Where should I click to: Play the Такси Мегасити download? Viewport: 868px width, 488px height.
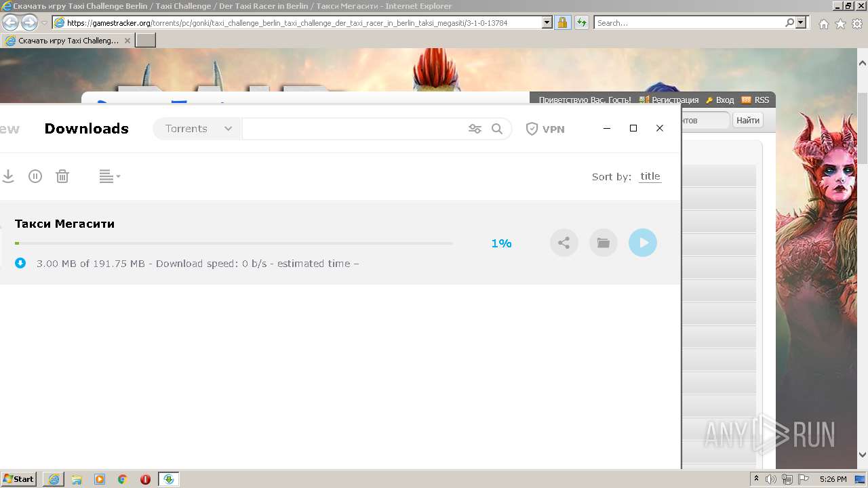642,243
